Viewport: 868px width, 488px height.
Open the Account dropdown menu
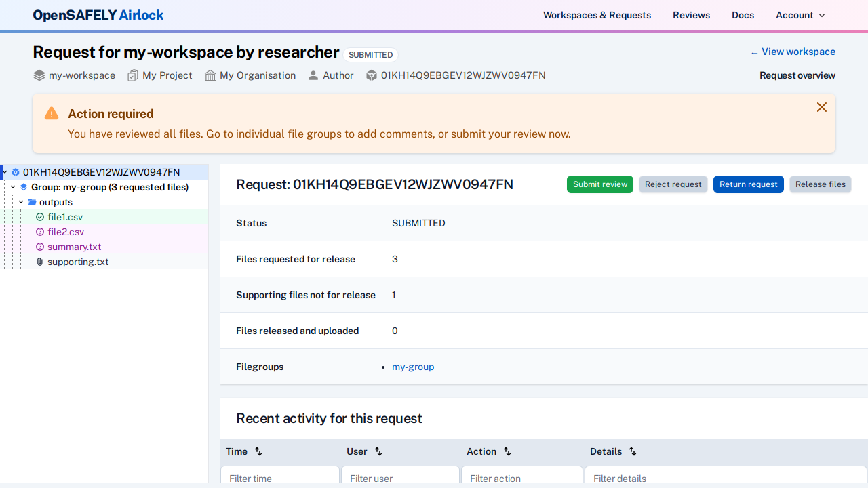800,15
